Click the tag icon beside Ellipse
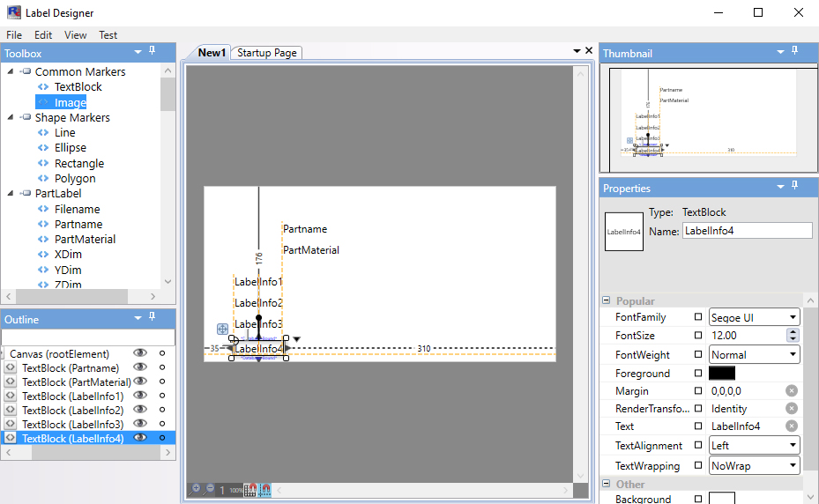This screenshot has height=504, width=819. tap(43, 148)
